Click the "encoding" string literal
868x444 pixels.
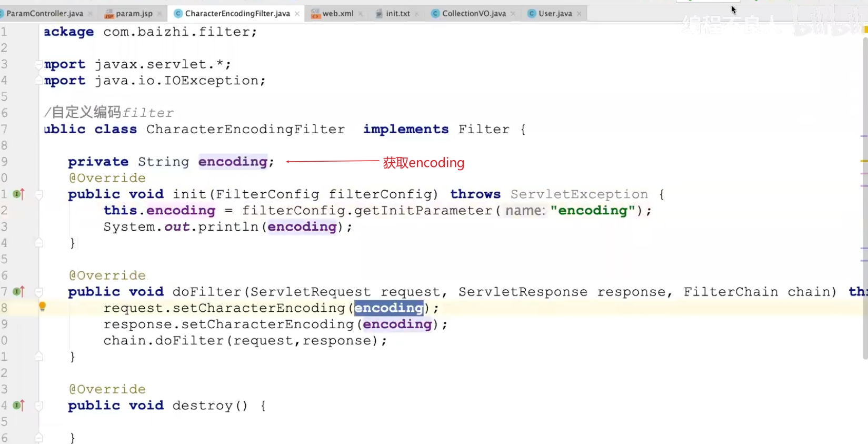click(x=593, y=211)
